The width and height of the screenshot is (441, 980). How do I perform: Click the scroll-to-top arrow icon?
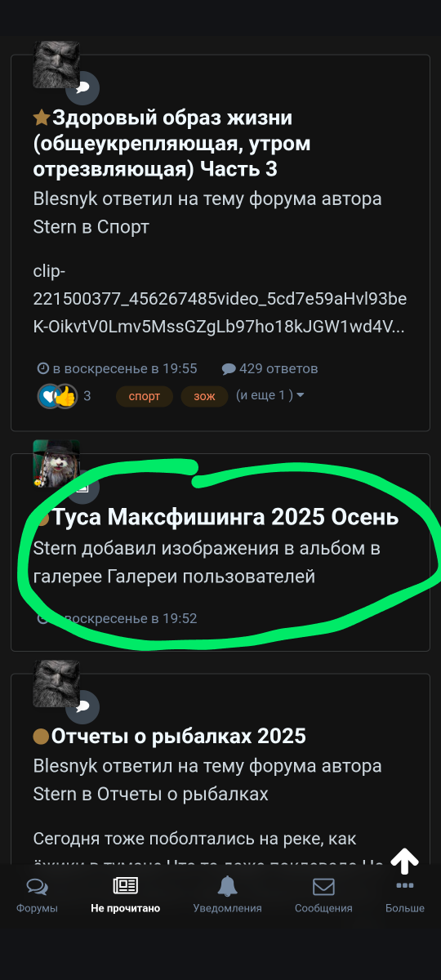(x=405, y=861)
